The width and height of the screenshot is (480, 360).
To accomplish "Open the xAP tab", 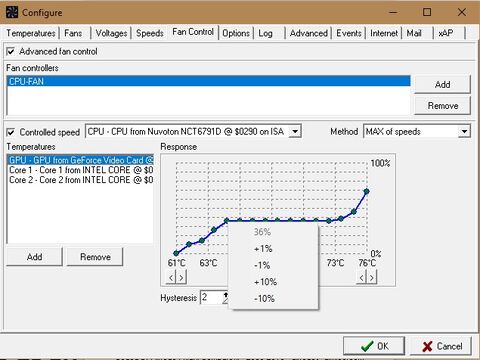I will 446,33.
